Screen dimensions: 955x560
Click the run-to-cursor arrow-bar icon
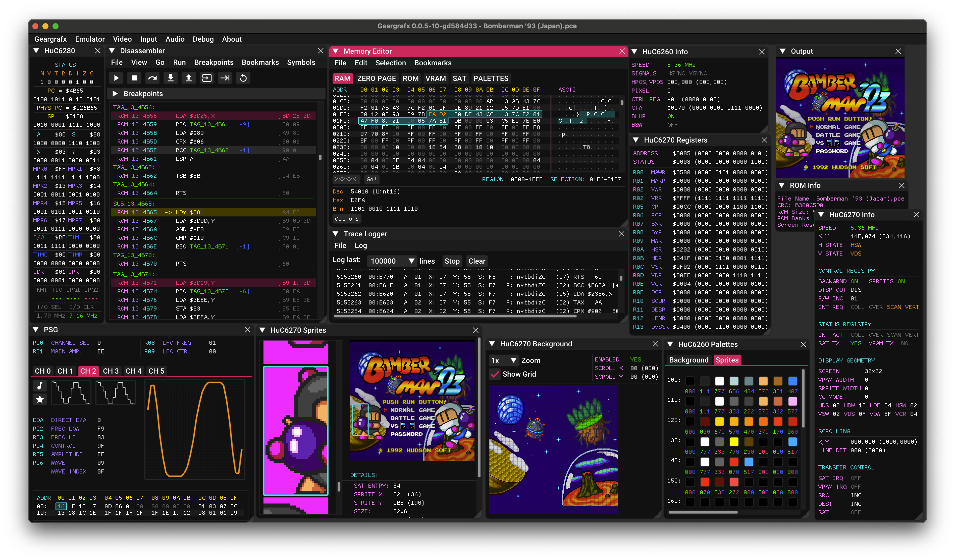point(225,78)
